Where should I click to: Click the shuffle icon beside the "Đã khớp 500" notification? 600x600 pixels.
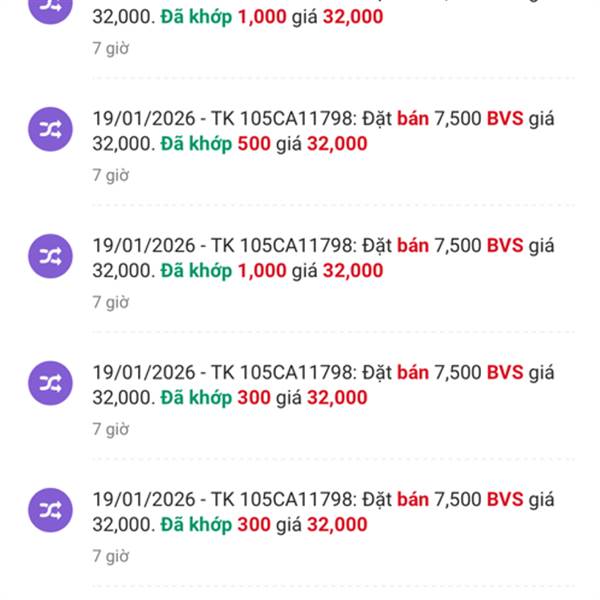pos(50,130)
